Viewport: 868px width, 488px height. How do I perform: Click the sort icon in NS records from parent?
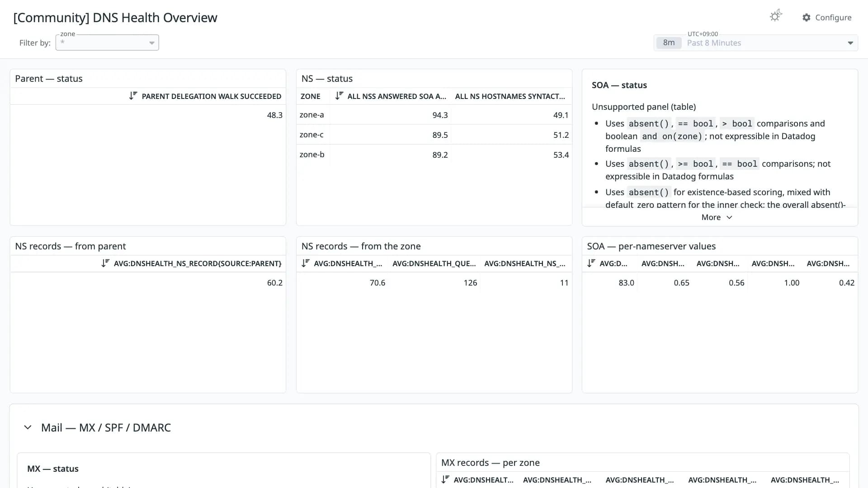click(x=105, y=263)
